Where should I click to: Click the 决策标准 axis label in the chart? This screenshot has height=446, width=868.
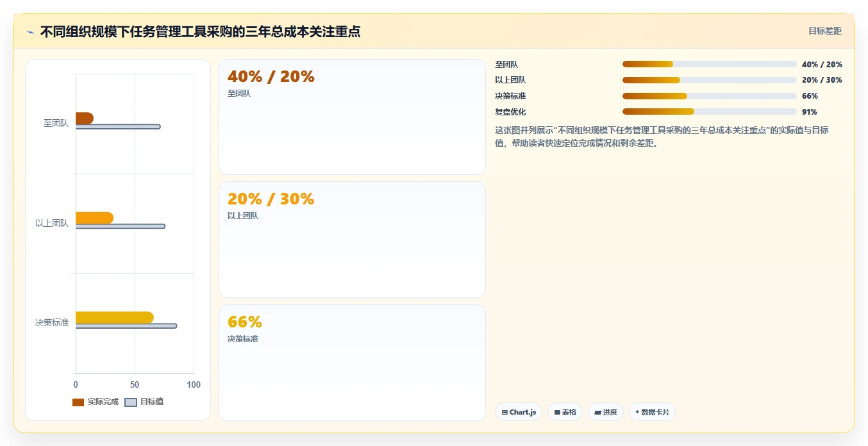click(52, 322)
